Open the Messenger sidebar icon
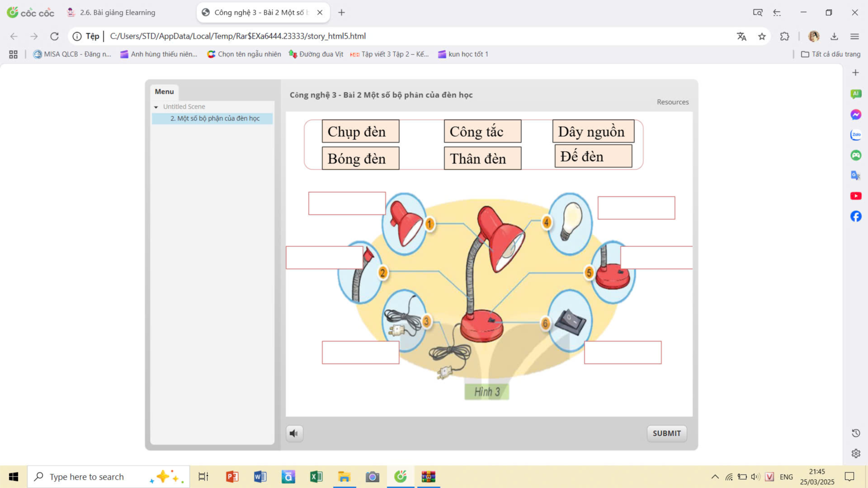This screenshot has height=488, width=868. pos(855,115)
